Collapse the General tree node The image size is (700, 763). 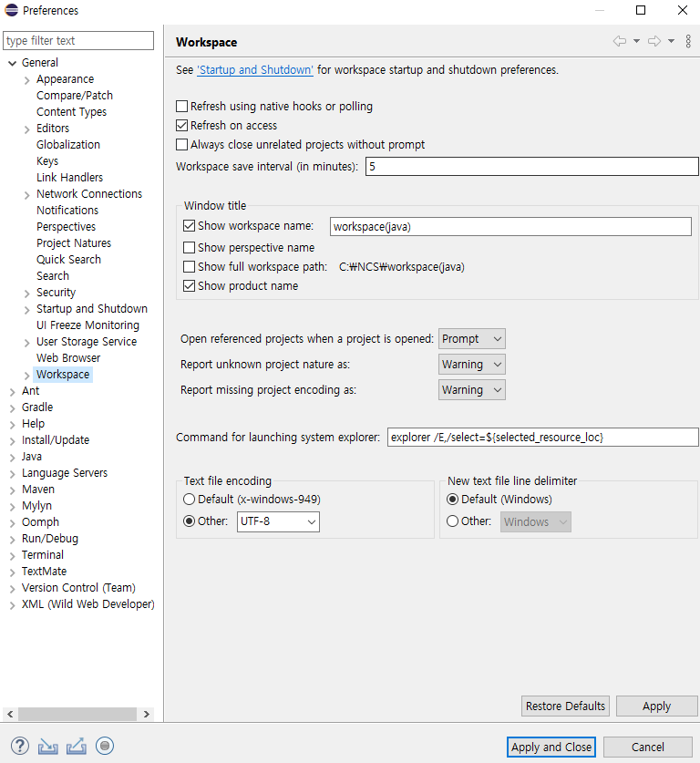point(13,63)
